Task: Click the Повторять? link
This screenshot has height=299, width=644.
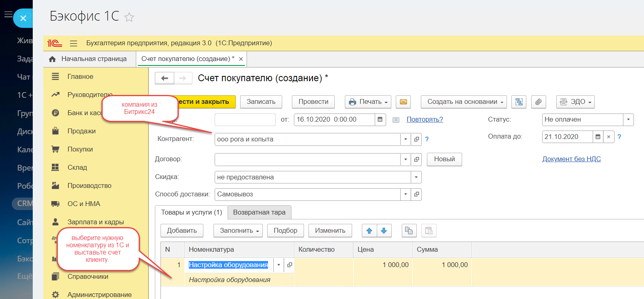Action: (424, 120)
